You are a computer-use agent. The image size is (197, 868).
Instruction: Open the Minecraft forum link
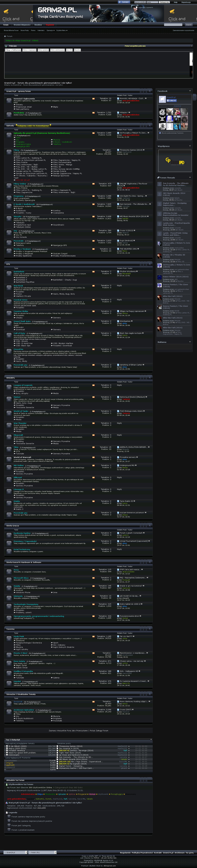click(x=18, y=435)
